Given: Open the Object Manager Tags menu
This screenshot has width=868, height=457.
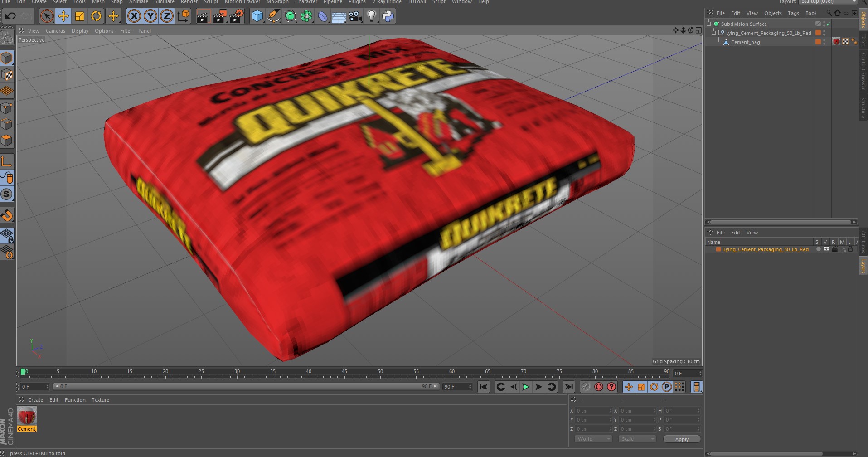Looking at the screenshot, I should pyautogui.click(x=793, y=13).
